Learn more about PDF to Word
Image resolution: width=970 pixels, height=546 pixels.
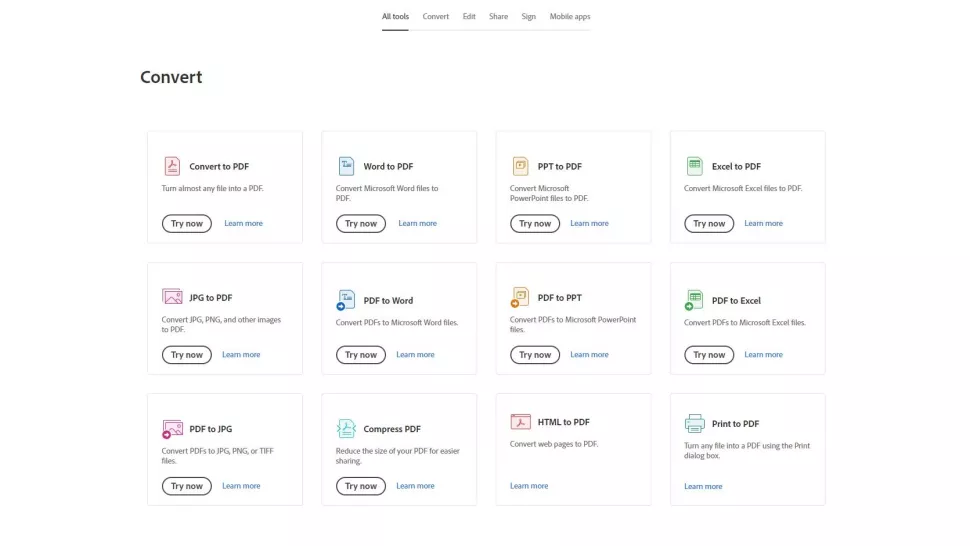click(415, 354)
